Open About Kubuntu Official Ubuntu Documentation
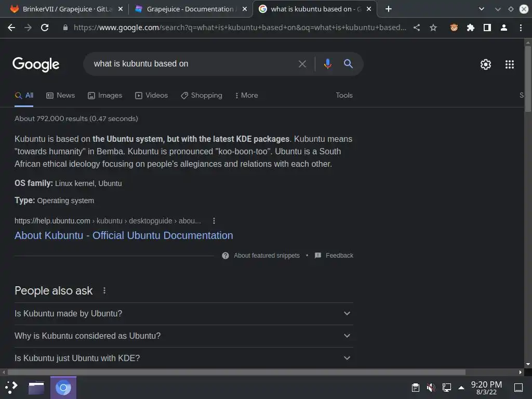532x399 pixels. [x=124, y=235]
